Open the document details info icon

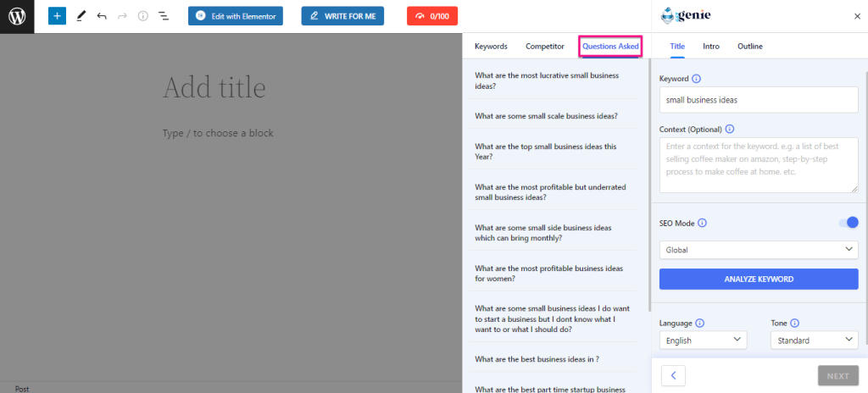pos(142,16)
